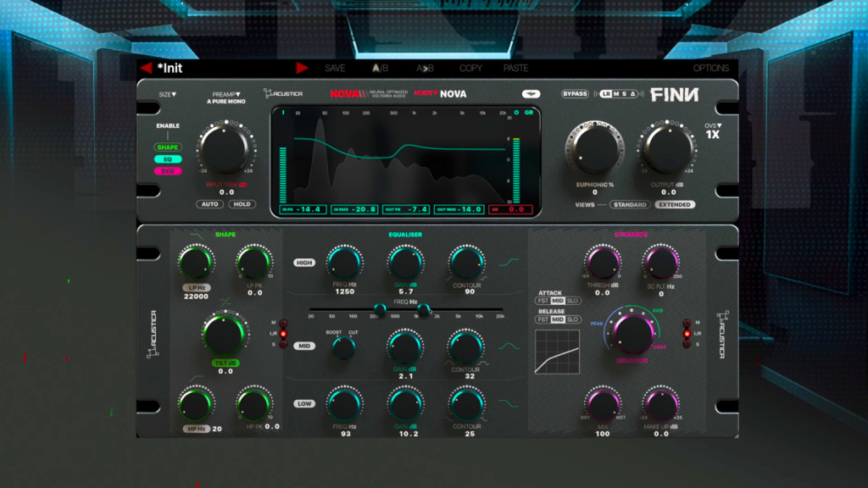Image resolution: width=868 pixels, height=488 pixels.
Task: Click the lower Freq Hz slider handle
Action: [380, 308]
